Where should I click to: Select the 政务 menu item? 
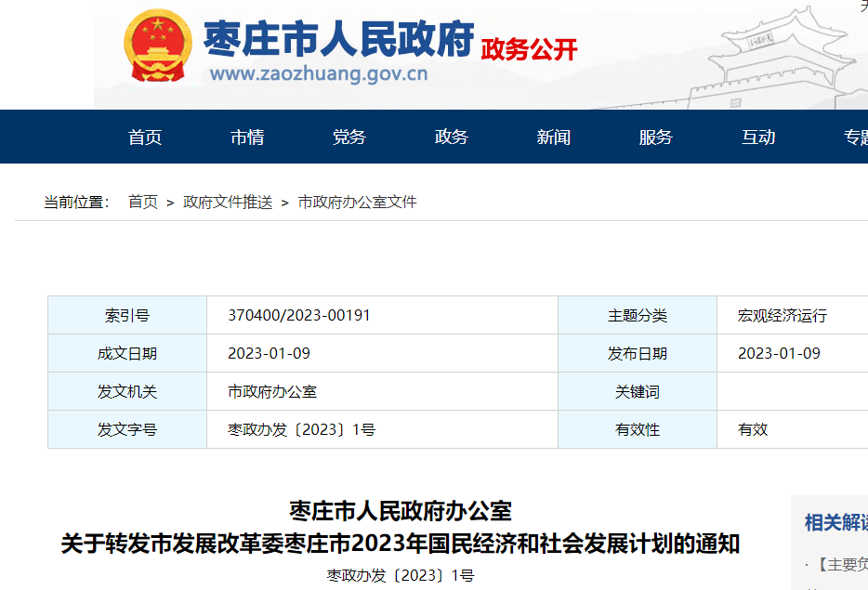(x=450, y=137)
